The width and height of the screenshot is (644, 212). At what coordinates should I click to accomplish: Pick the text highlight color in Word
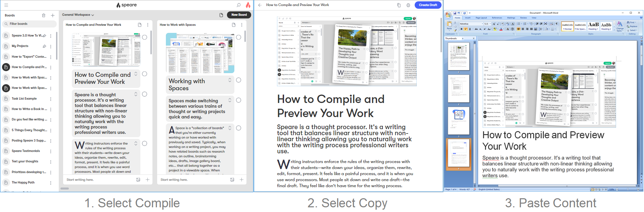tap(495, 29)
